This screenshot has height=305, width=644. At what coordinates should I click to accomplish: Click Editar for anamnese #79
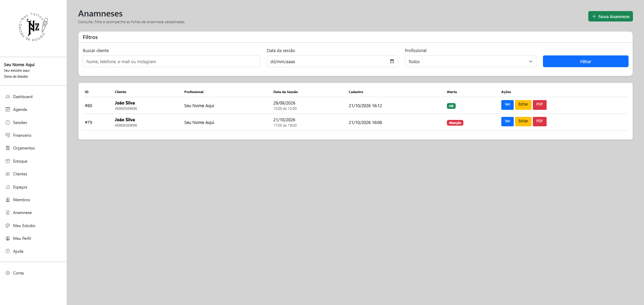pyautogui.click(x=523, y=122)
